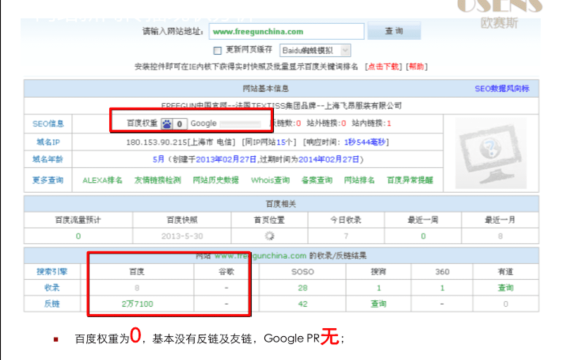Screen dimensions: 570x360
Task: Click the website address input field
Action: click(286, 32)
